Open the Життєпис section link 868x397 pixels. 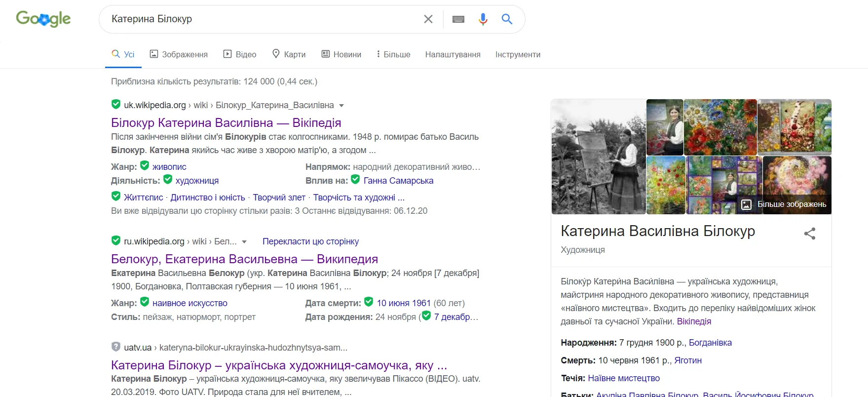(144, 198)
